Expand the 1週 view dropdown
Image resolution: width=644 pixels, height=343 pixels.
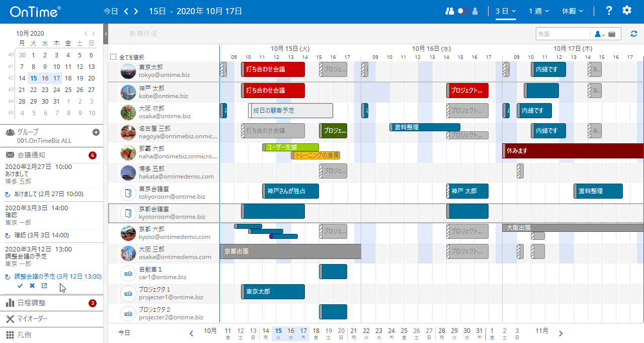tap(538, 11)
